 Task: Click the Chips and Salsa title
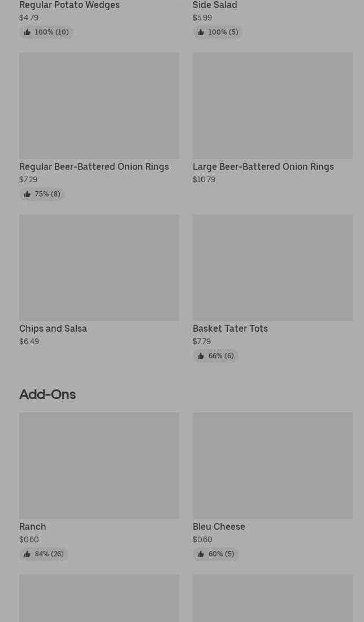pos(53,328)
